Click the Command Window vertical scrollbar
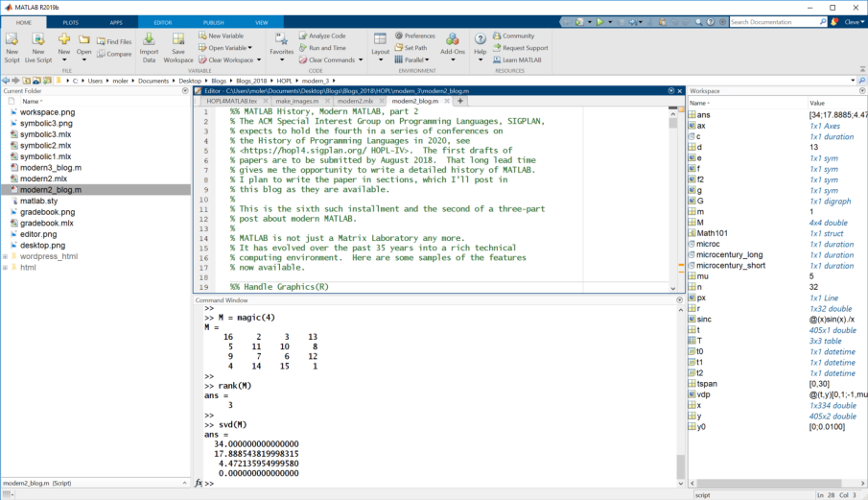 point(680,466)
